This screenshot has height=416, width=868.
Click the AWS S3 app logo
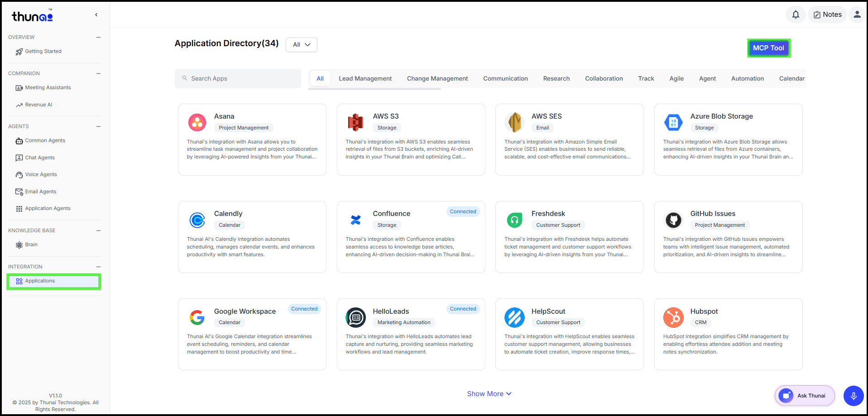(356, 122)
